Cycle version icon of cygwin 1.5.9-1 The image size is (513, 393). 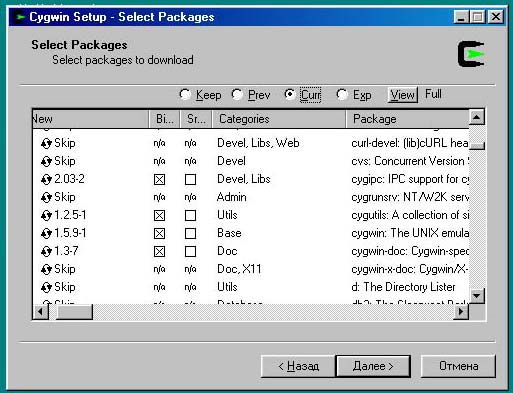point(46,234)
